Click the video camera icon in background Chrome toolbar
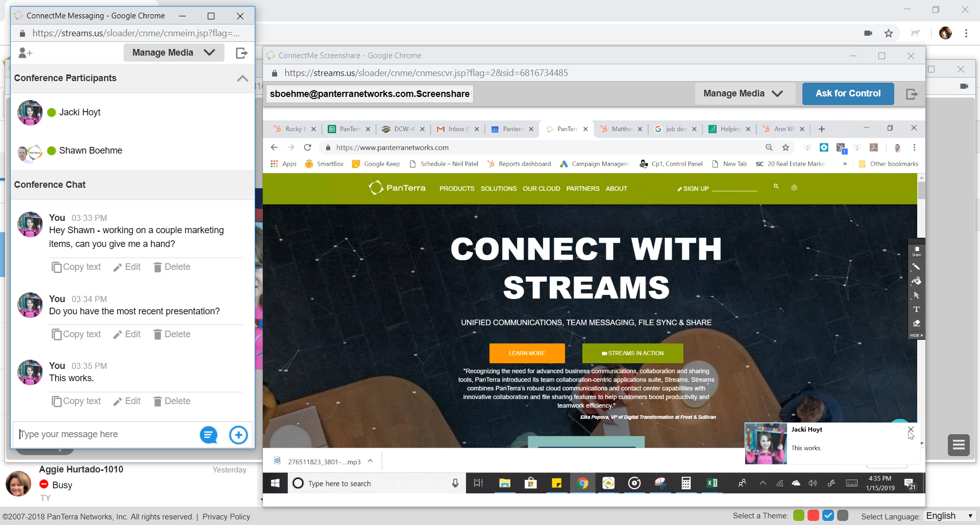This screenshot has width=980, height=525. pos(868,33)
